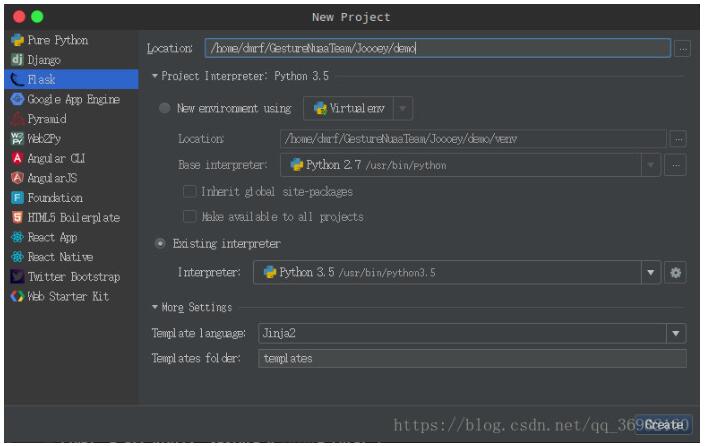This screenshot has width=705, height=446.
Task: Select the Pyramid project icon
Action: [x=17, y=119]
